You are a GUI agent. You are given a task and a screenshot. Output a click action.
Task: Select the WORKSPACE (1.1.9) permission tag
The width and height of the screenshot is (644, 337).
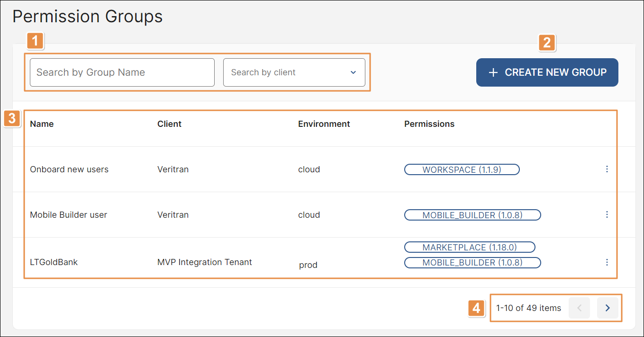click(x=462, y=169)
